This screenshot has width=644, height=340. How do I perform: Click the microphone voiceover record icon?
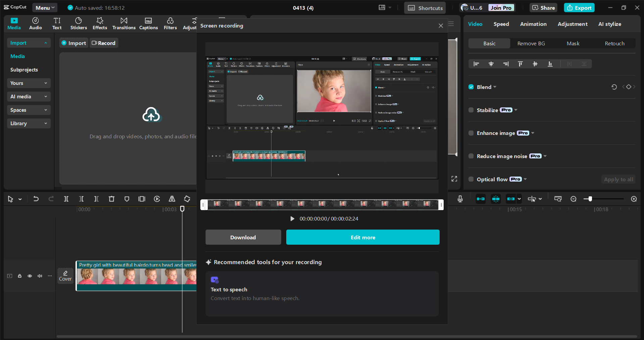[460, 199]
